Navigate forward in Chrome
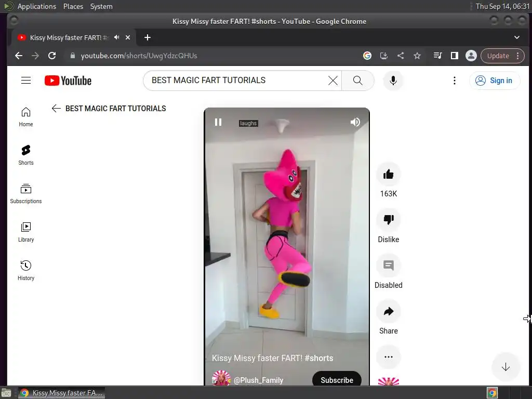The width and height of the screenshot is (532, 399). (x=35, y=56)
